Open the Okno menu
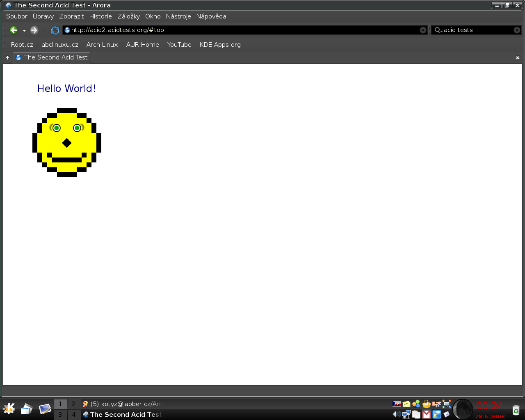Image resolution: width=525 pixels, height=420 pixels. pyautogui.click(x=153, y=16)
